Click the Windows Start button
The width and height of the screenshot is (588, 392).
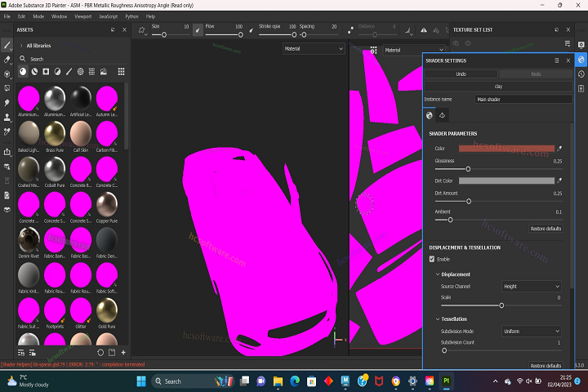[x=141, y=381]
